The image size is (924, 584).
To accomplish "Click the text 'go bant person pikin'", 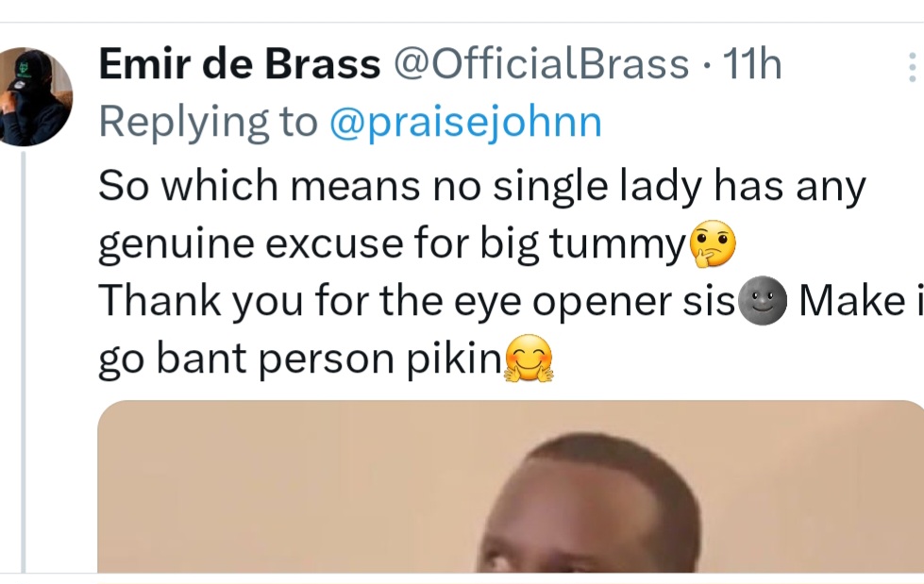I will [300, 359].
